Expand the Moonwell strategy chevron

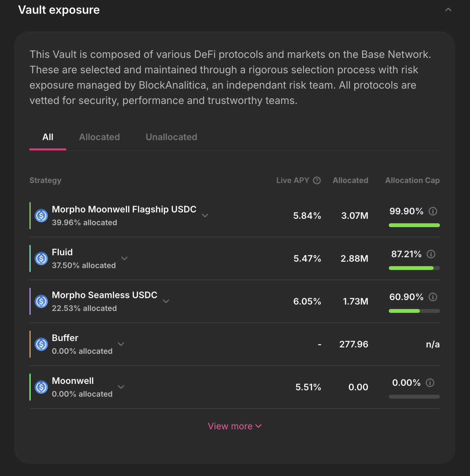coord(121,387)
